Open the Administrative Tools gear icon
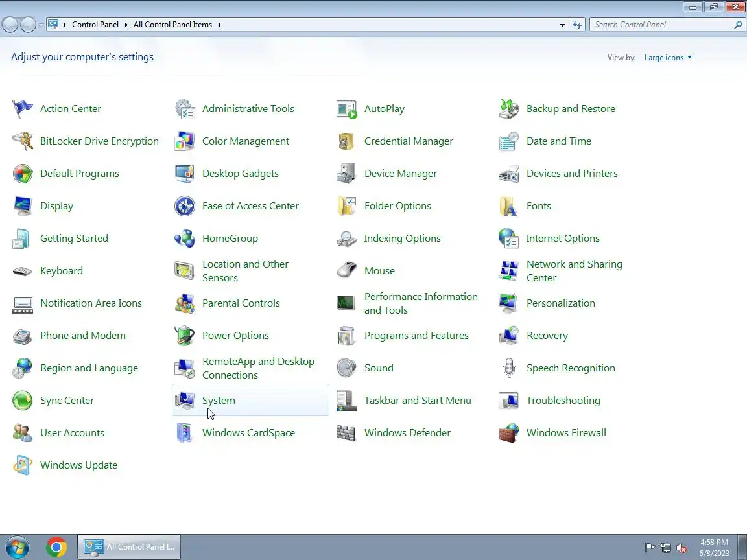The image size is (747, 560). (185, 109)
